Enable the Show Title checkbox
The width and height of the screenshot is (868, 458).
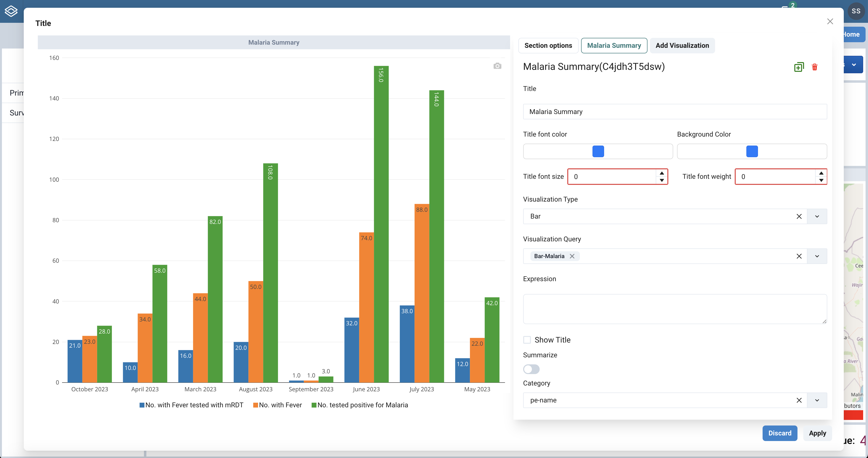click(527, 340)
